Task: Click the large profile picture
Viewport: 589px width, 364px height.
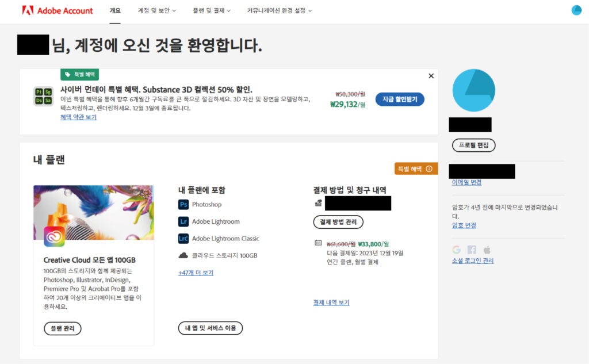Action: pyautogui.click(x=474, y=90)
